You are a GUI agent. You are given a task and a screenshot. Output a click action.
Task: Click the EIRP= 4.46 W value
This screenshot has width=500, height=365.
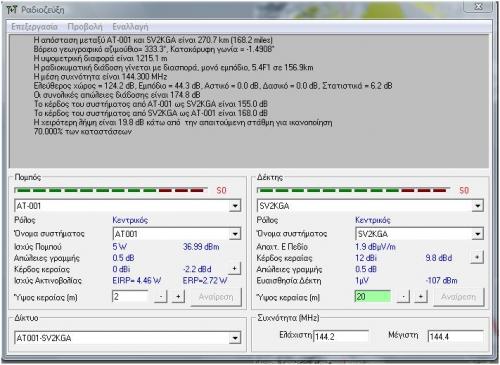coord(137,280)
